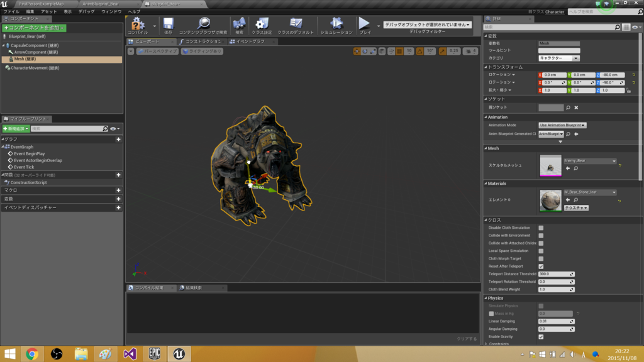Click the green コンポーネントを追加 button
Viewport: 644px width, 362px height.
pyautogui.click(x=35, y=28)
